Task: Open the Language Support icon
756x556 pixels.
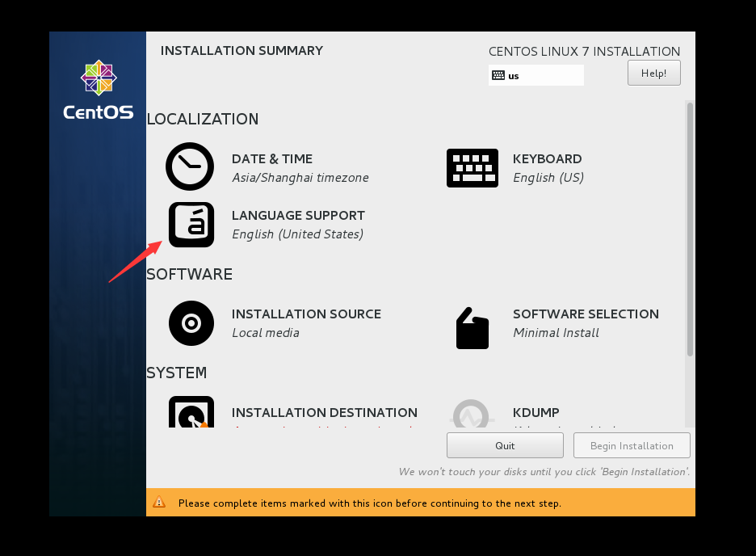Action: (191, 225)
